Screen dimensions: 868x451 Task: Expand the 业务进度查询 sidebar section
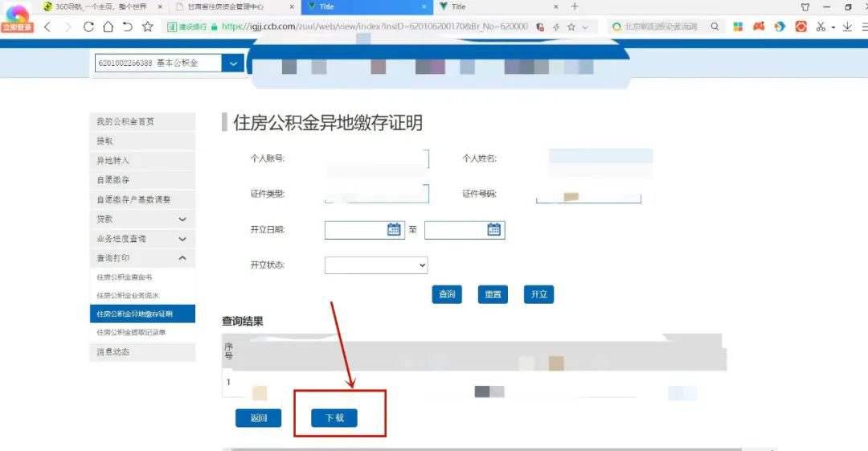pos(142,239)
